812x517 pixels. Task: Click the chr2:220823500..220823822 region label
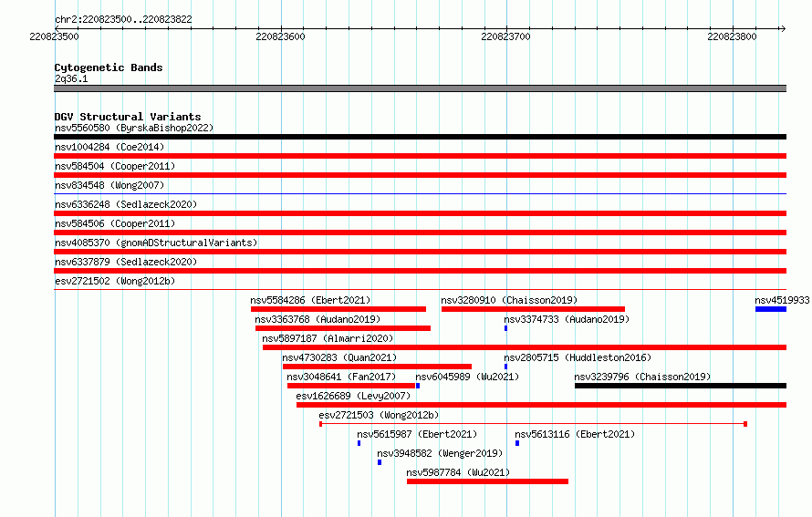pos(123,19)
